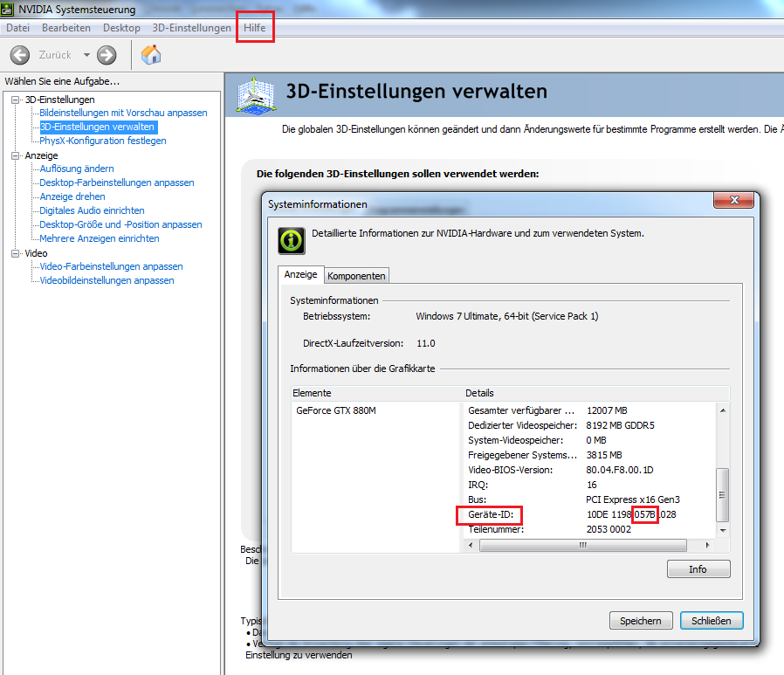
Task: Click the vertical scrollbar down arrow in details list
Action: [x=723, y=530]
